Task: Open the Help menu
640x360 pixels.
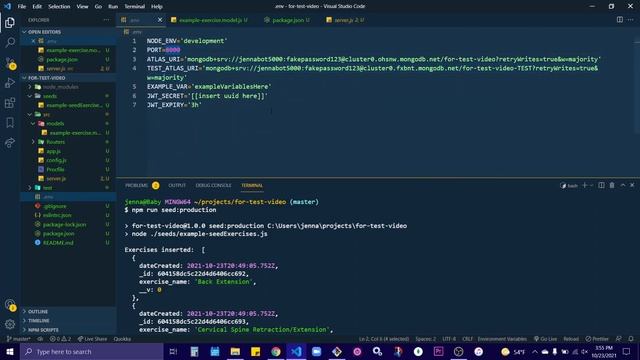Action: click(x=157, y=7)
